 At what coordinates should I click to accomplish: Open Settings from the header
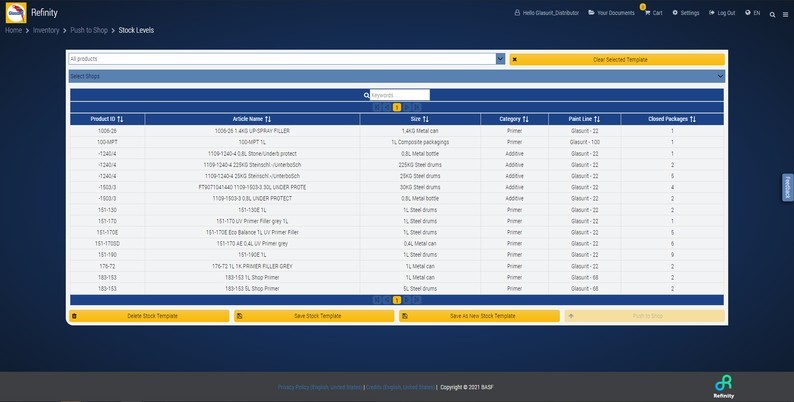click(x=686, y=13)
